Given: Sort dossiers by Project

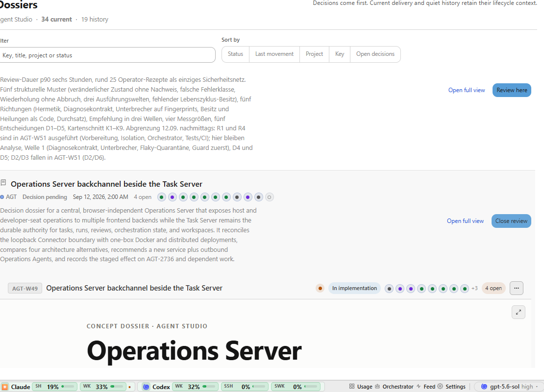Looking at the screenshot, I should click(314, 54).
